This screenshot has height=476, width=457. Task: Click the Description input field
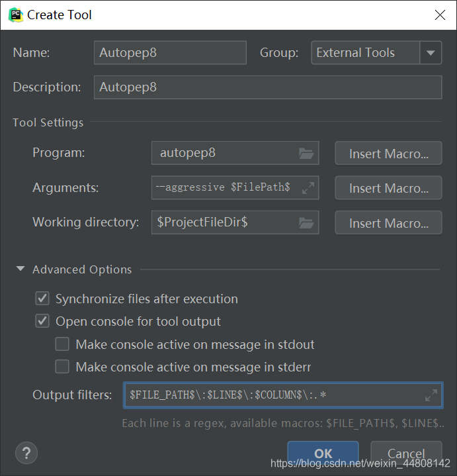(268, 87)
